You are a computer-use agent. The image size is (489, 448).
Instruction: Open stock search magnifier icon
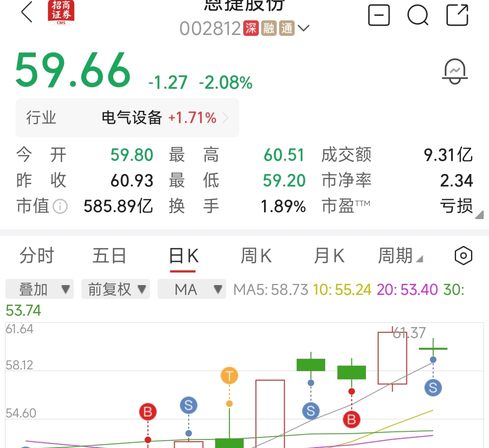coord(418,15)
